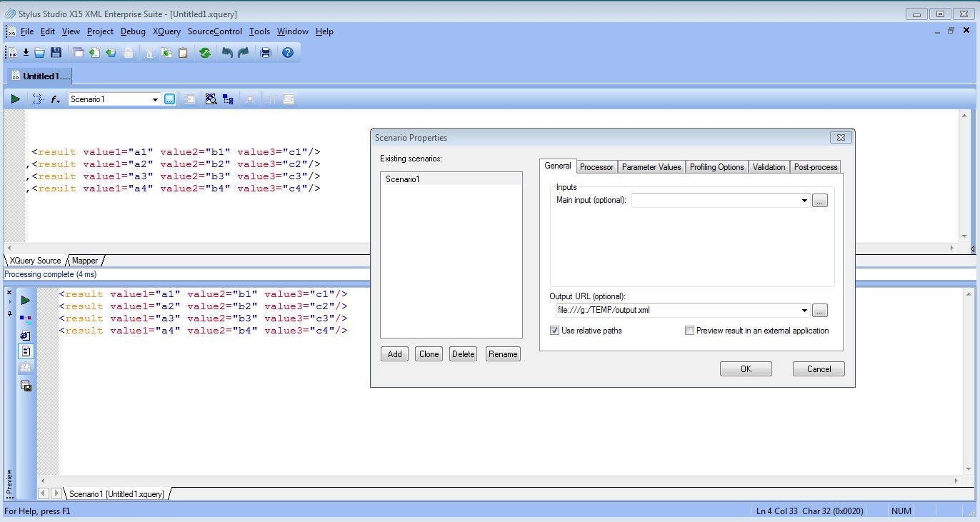The height and width of the screenshot is (522, 980).
Task: Click the Undo arrow icon
Action: pyautogui.click(x=227, y=53)
